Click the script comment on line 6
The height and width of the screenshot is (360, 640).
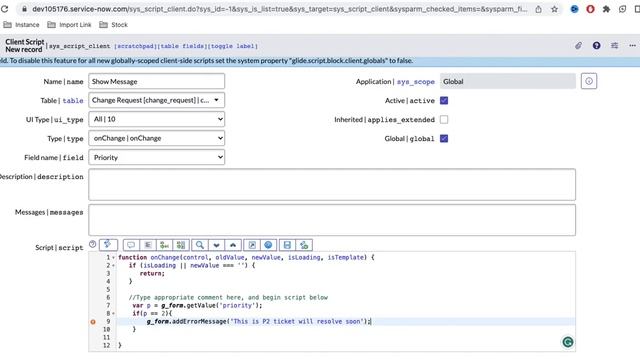[228, 298]
